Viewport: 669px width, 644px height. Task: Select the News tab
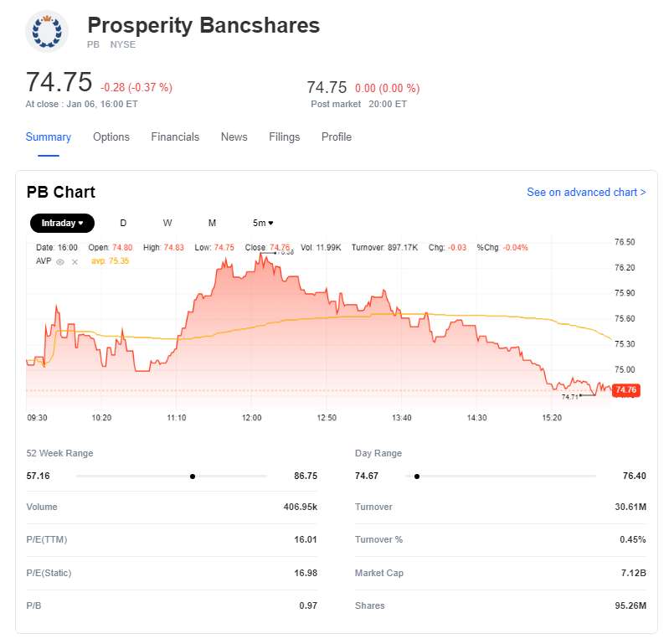click(234, 137)
